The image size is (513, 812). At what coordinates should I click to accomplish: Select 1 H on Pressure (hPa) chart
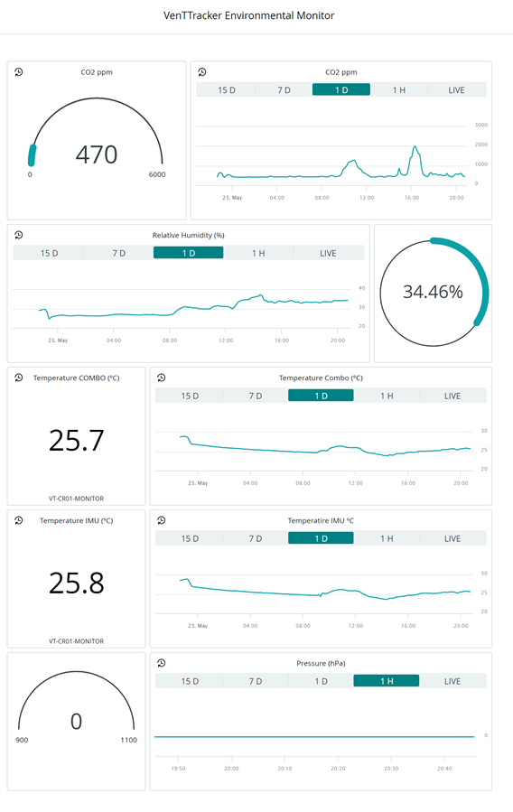[387, 681]
